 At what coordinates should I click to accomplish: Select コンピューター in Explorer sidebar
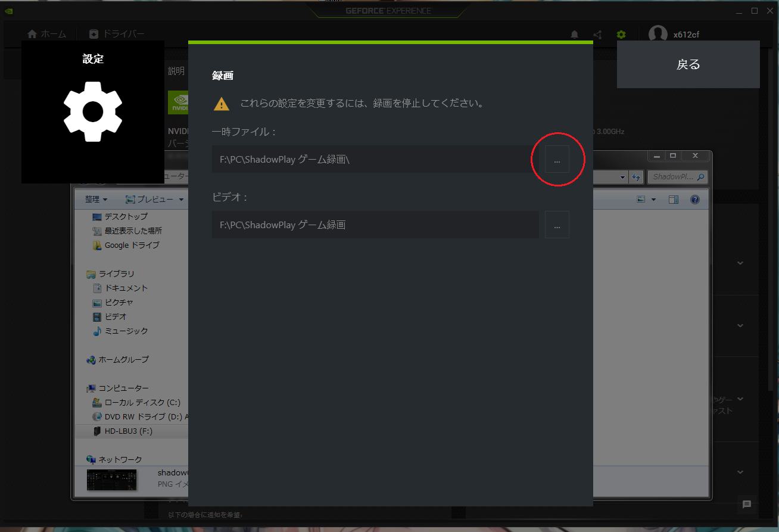tap(118, 388)
